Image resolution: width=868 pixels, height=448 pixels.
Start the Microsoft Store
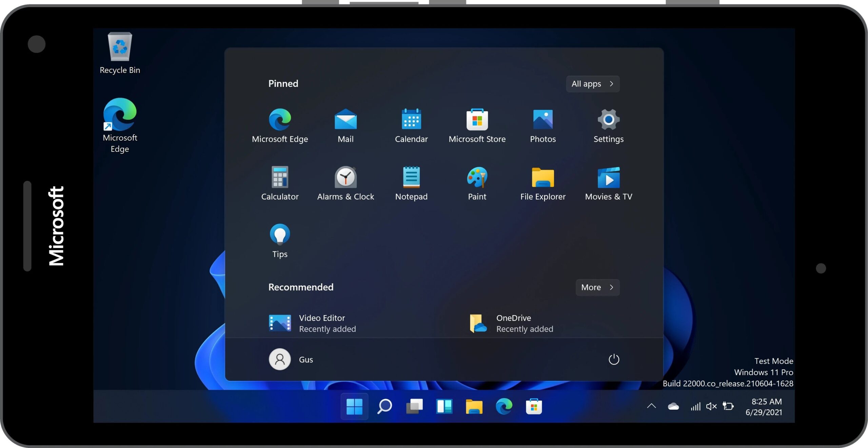pyautogui.click(x=477, y=126)
